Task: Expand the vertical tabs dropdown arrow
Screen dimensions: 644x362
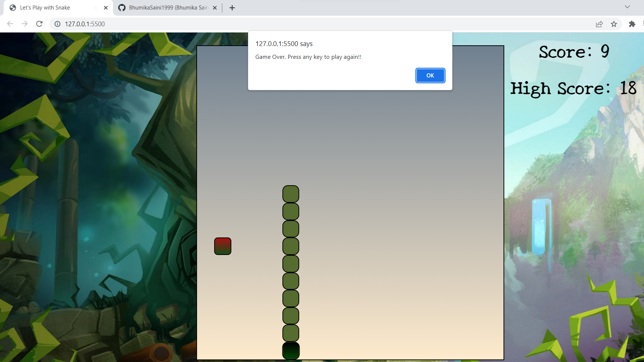Action: (x=627, y=7)
